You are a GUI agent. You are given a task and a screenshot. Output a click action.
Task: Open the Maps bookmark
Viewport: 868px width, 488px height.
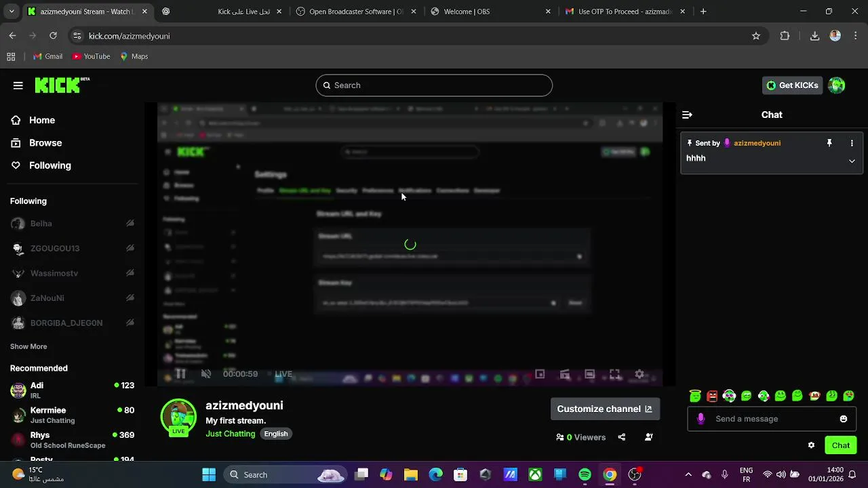pos(134,56)
